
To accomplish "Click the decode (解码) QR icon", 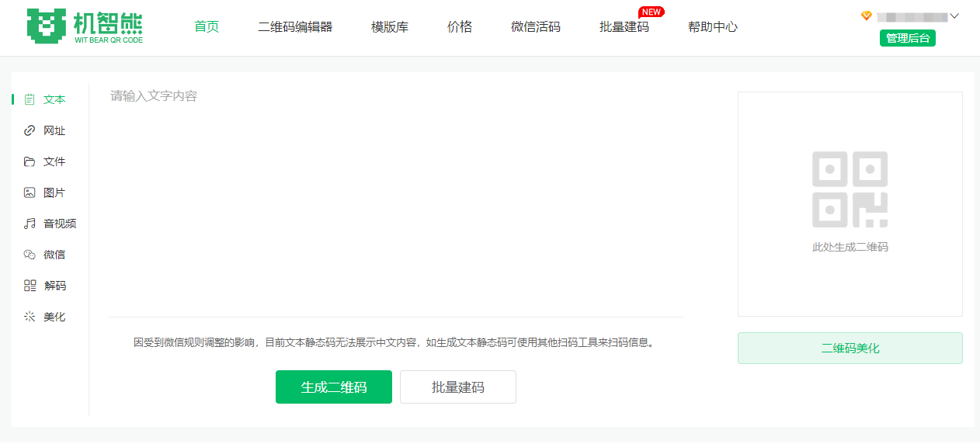I will tap(30, 286).
